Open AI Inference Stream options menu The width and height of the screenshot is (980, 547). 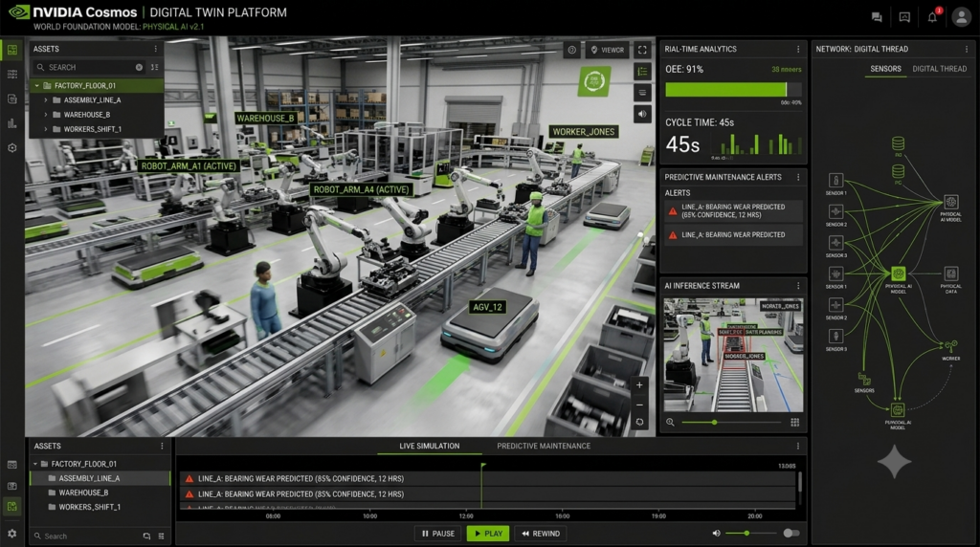point(798,286)
